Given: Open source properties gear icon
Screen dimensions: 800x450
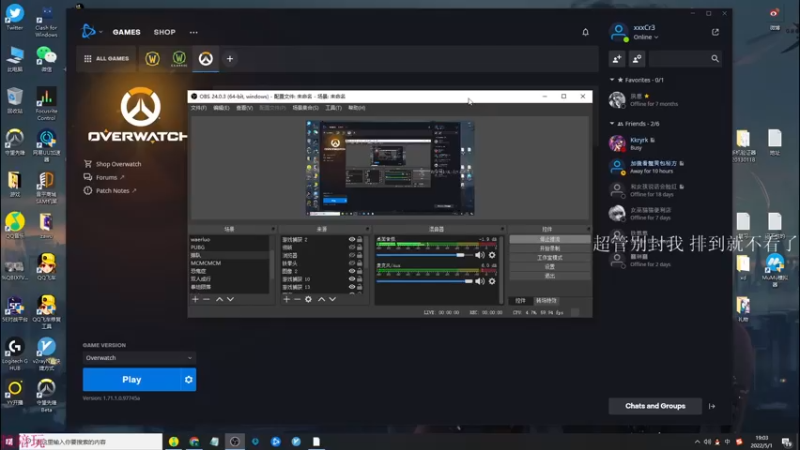Looking at the screenshot, I should [308, 299].
